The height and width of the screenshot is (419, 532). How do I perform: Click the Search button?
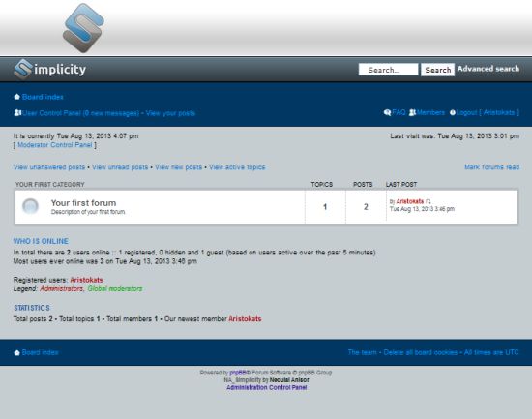(x=437, y=70)
